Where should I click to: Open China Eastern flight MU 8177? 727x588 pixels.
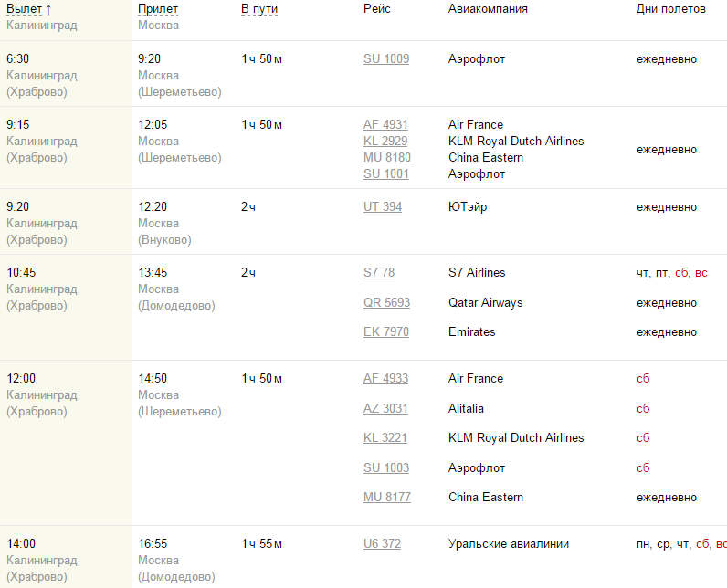point(387,498)
